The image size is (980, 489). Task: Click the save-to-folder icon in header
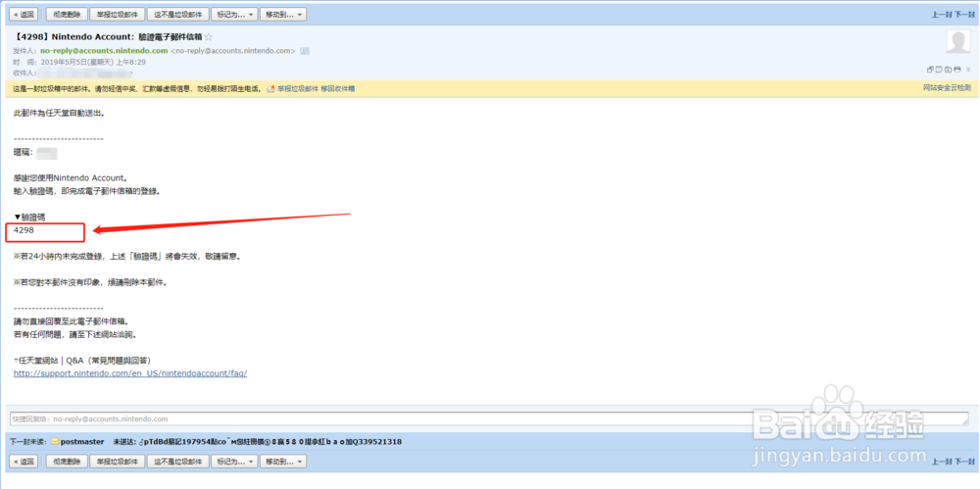(949, 69)
